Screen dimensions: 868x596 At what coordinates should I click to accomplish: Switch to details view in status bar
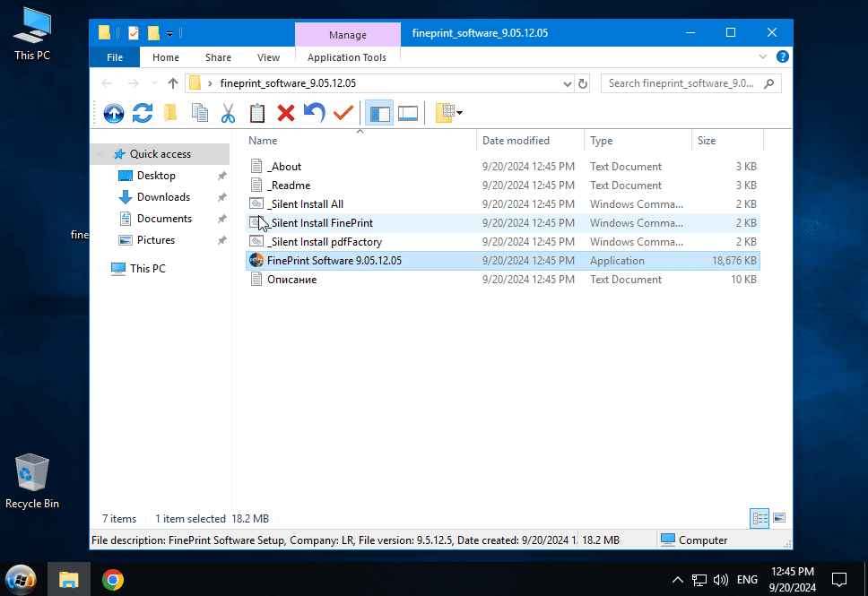coord(759,519)
